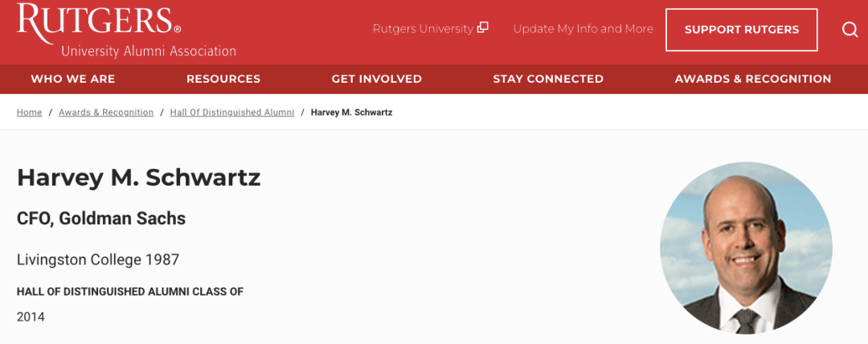Image resolution: width=868 pixels, height=344 pixels.
Task: Click the Harvey M. Schwartz page heading
Action: click(x=139, y=178)
